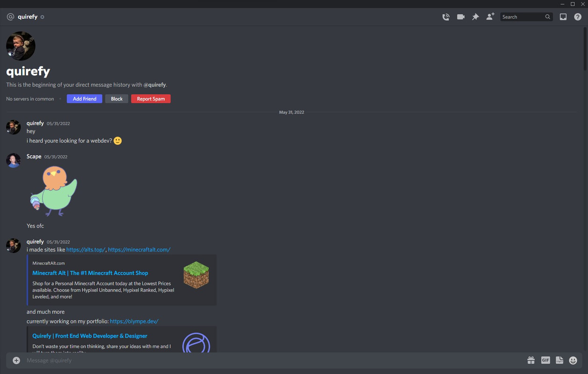Click the Report Spam button

(151, 99)
